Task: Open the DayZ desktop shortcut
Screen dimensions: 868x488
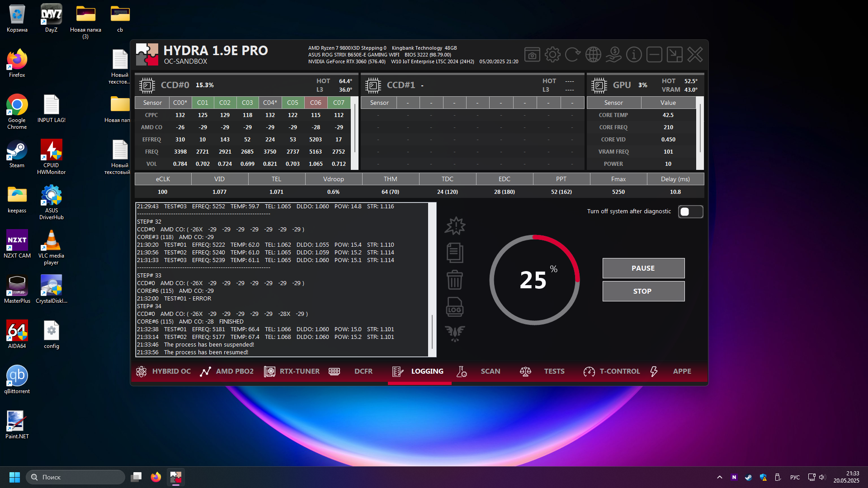Action: [51, 19]
